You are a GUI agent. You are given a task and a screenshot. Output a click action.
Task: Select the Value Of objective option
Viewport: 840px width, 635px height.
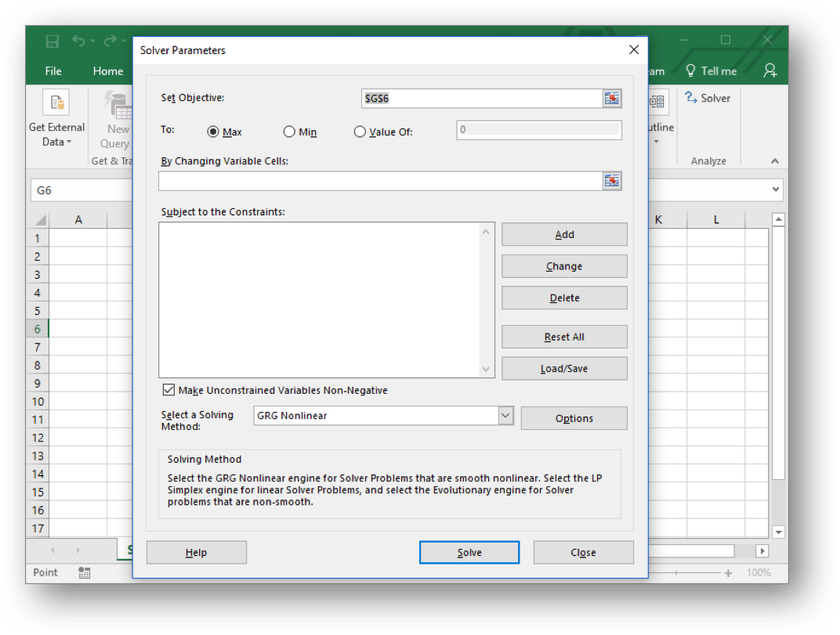(360, 132)
